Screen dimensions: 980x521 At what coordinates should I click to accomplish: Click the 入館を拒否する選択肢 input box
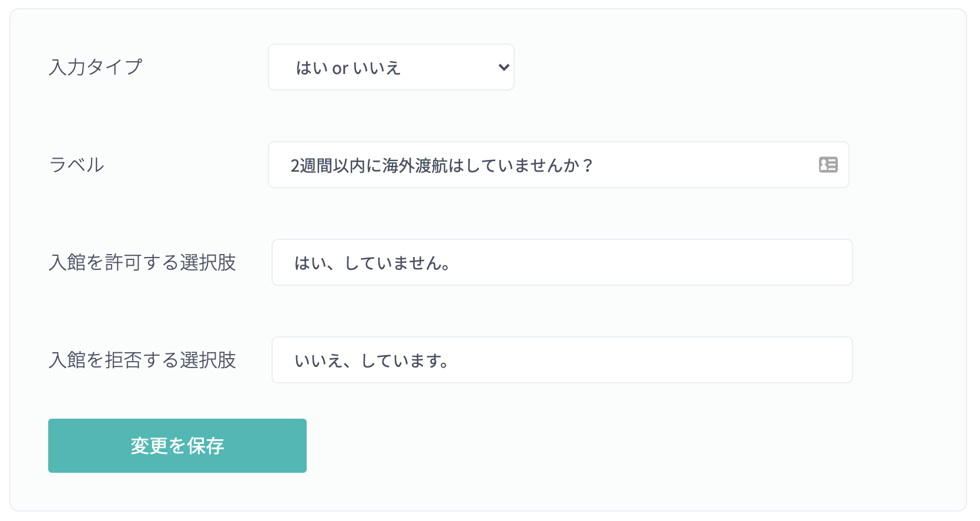[x=562, y=360]
